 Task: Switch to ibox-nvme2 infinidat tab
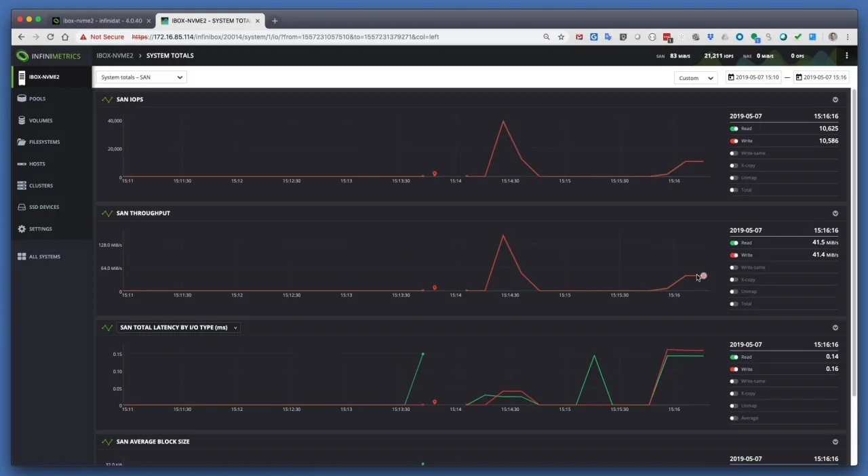click(102, 21)
